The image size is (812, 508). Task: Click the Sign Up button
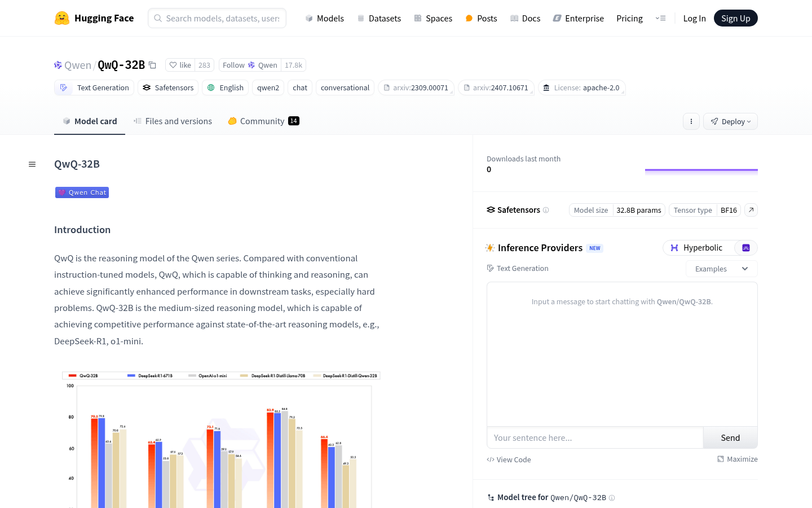point(736,18)
